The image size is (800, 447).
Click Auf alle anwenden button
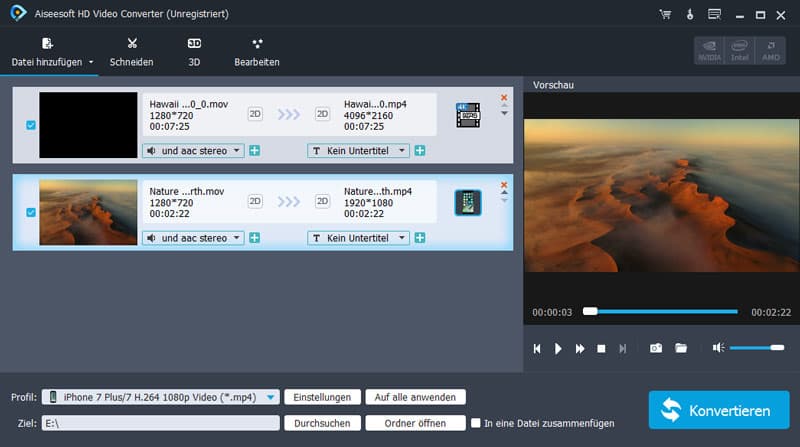click(x=415, y=397)
